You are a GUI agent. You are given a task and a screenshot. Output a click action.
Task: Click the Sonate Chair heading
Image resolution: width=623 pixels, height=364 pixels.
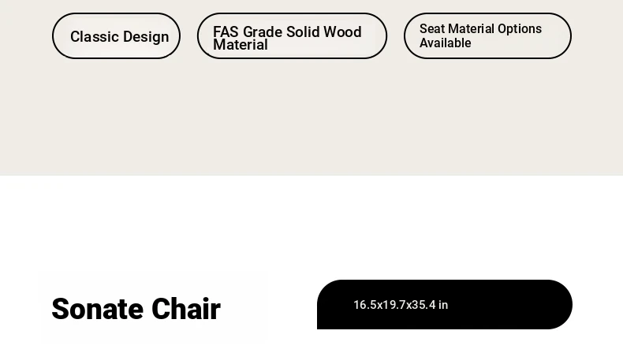click(136, 309)
